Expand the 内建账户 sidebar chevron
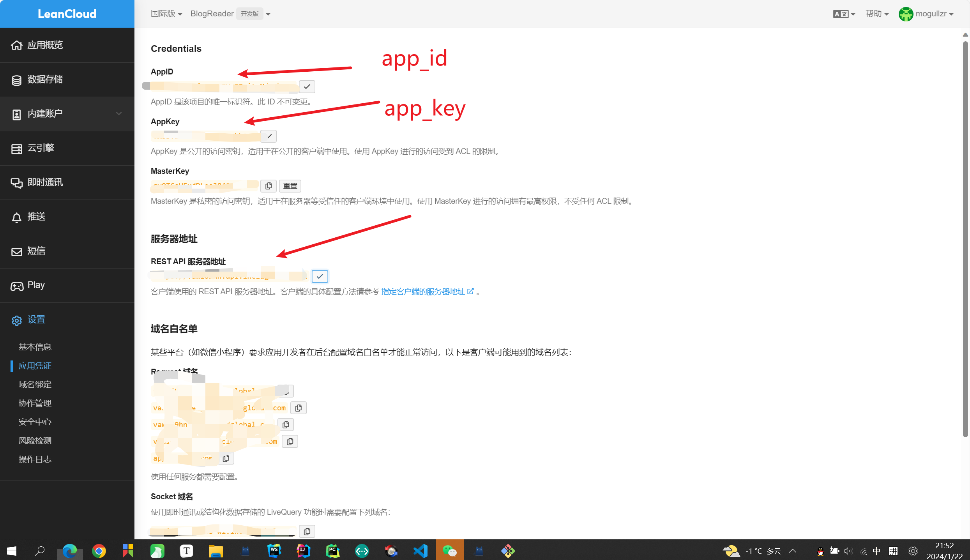 (119, 113)
